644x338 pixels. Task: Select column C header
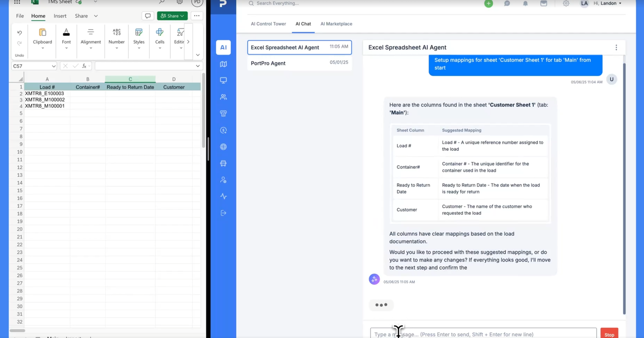click(x=130, y=79)
